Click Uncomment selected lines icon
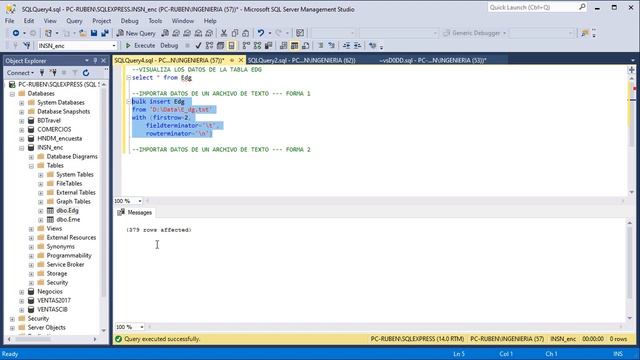 click(331, 45)
